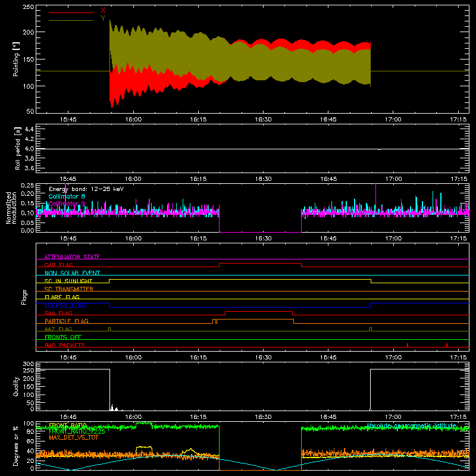476x476 pixels.
Task: Click '16:00' time tick under Pointing plot
Action: pos(133,120)
